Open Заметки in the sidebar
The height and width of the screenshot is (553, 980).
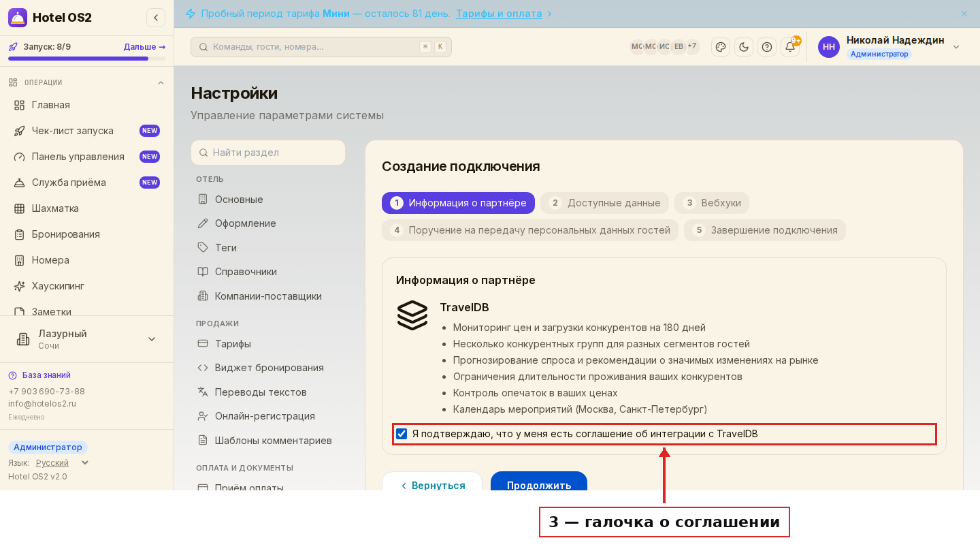(x=87, y=310)
